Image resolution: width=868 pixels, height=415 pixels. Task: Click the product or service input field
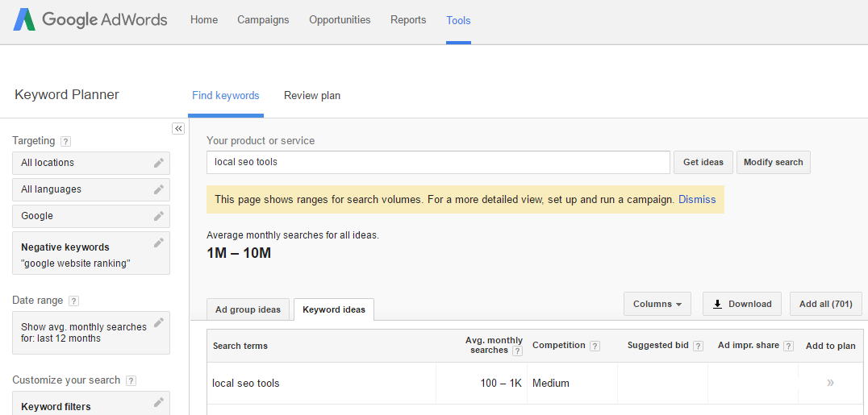438,162
